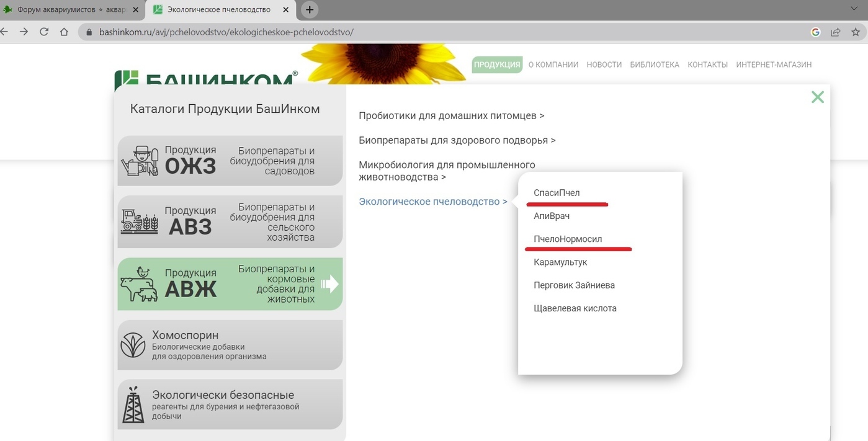Image resolution: width=868 pixels, height=441 pixels.
Task: Expand Экологическое пчеловодство category
Action: (433, 202)
